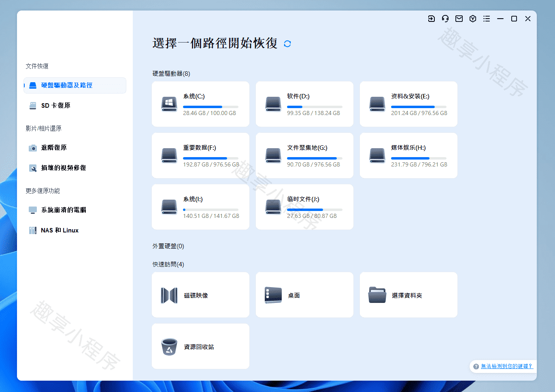Open 損壞的視頻修復 in the sidebar
Image resolution: width=555 pixels, height=392 pixels.
tap(75, 168)
